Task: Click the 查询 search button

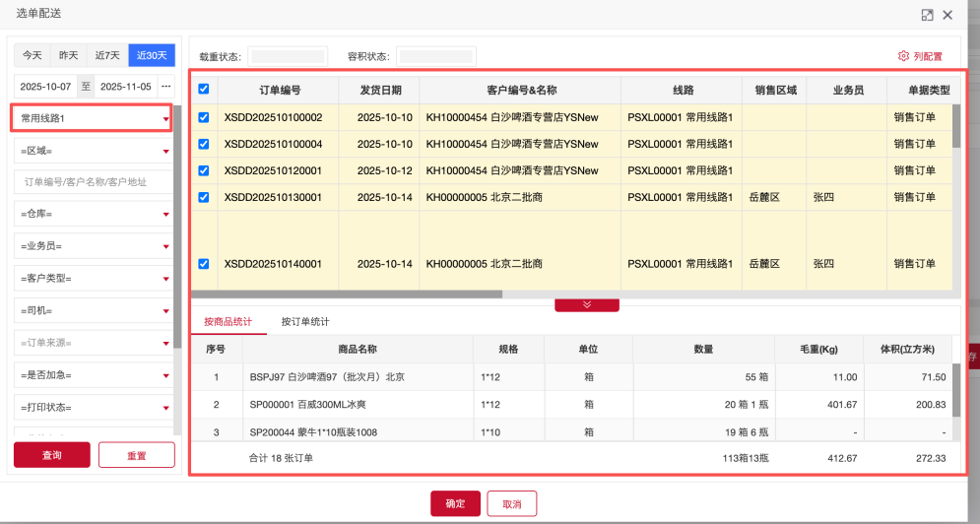Action: click(51, 455)
